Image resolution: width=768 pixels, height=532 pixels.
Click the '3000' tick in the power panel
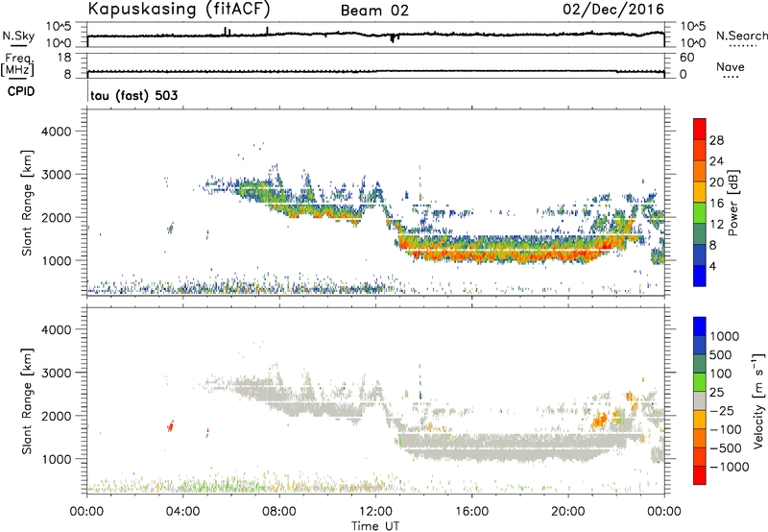(x=57, y=175)
